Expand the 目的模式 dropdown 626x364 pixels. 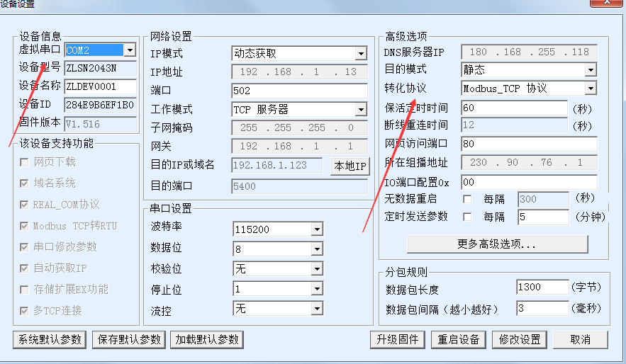pos(591,70)
